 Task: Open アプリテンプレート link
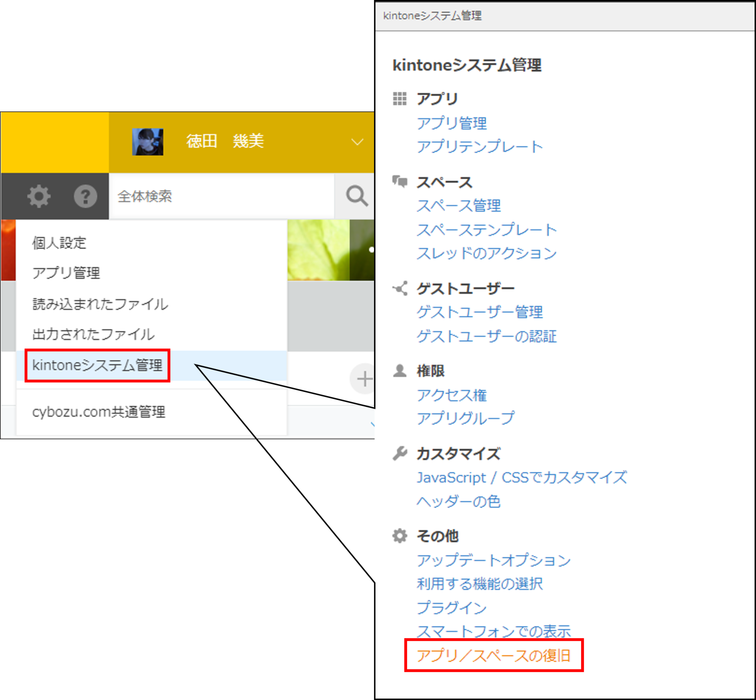[480, 147]
